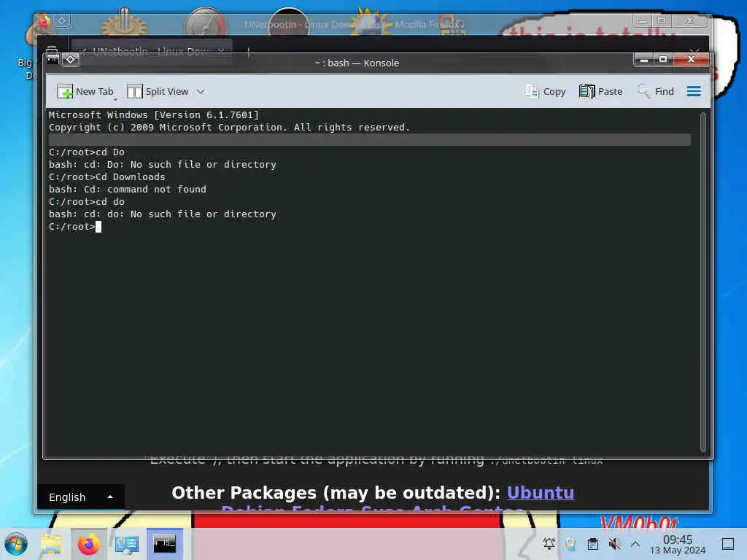
Task: Click the Firefox pin-on-all-desktops icon
Action: pyautogui.click(x=62, y=21)
